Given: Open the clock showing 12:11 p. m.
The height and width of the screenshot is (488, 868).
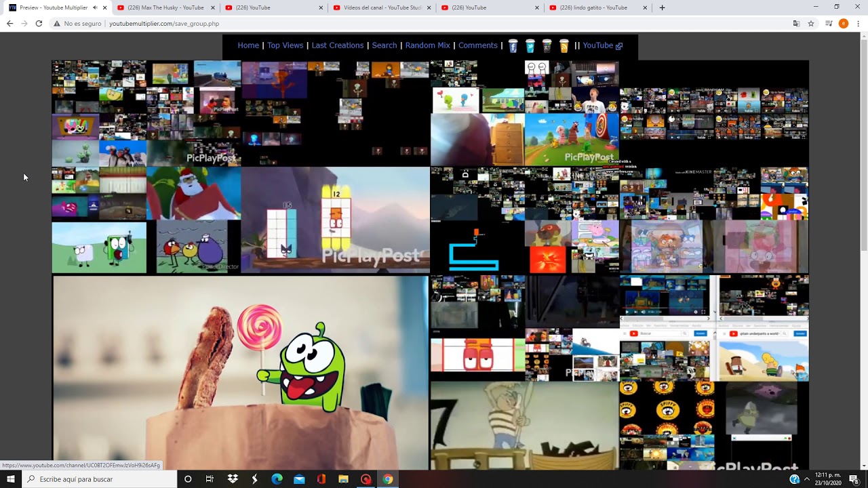Looking at the screenshot, I should pyautogui.click(x=827, y=479).
